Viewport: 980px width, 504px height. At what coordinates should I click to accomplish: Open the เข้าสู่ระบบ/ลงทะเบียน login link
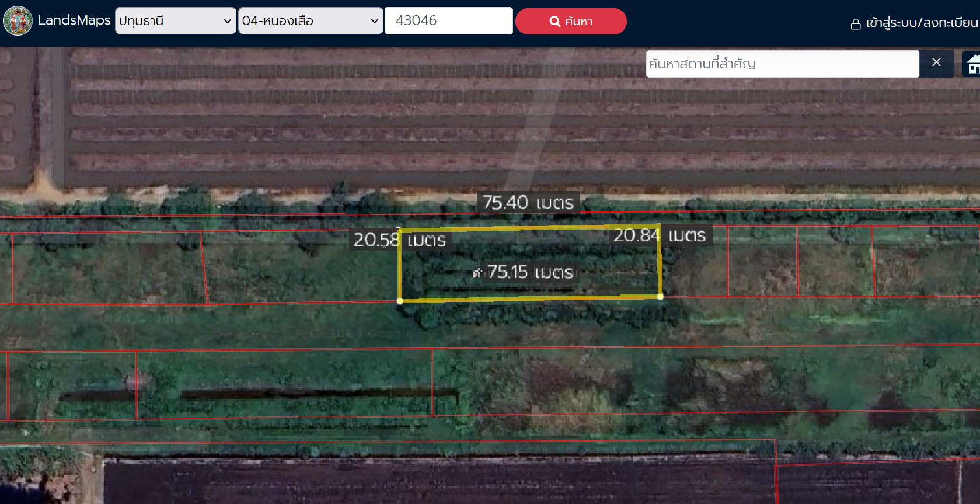click(x=921, y=23)
